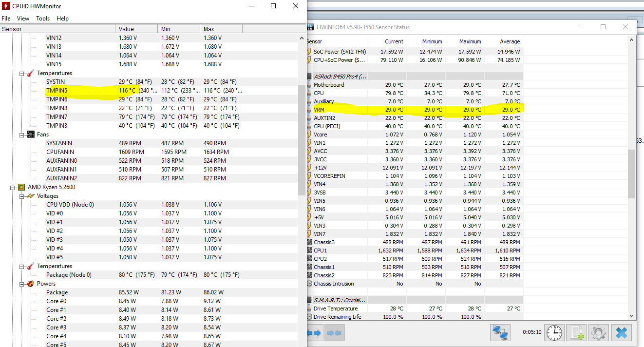Select the VRM row in HWiNFO
This screenshot has width=644, height=347.
[x=415, y=110]
